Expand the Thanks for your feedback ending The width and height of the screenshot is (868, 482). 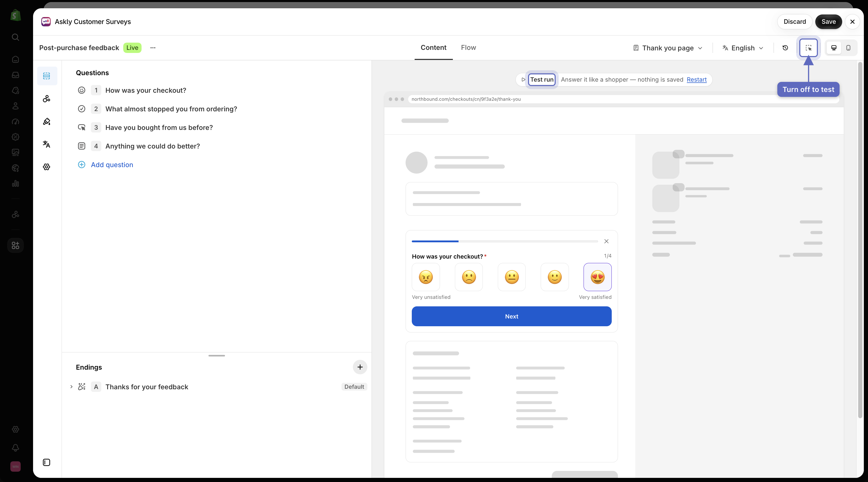[72, 387]
